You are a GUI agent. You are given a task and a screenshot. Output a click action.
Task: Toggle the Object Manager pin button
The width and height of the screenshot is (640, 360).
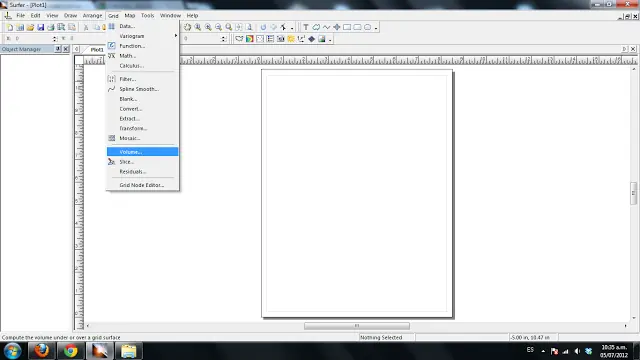point(58,49)
